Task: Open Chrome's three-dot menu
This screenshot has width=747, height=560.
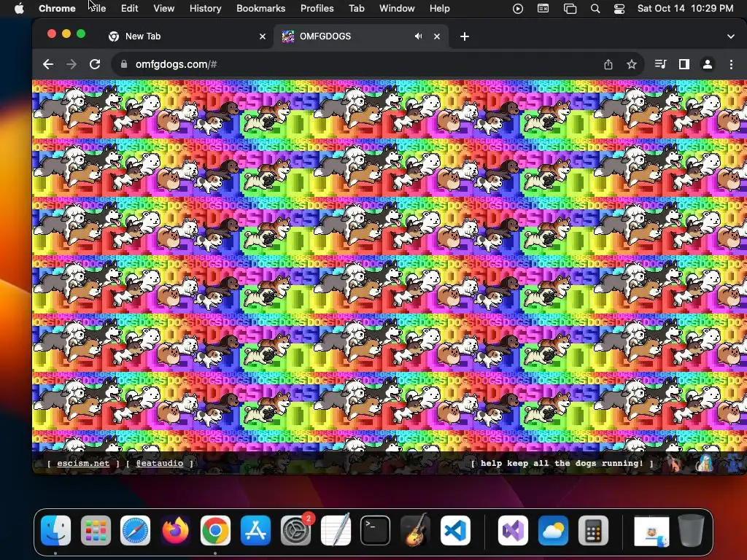Action: pos(731,64)
